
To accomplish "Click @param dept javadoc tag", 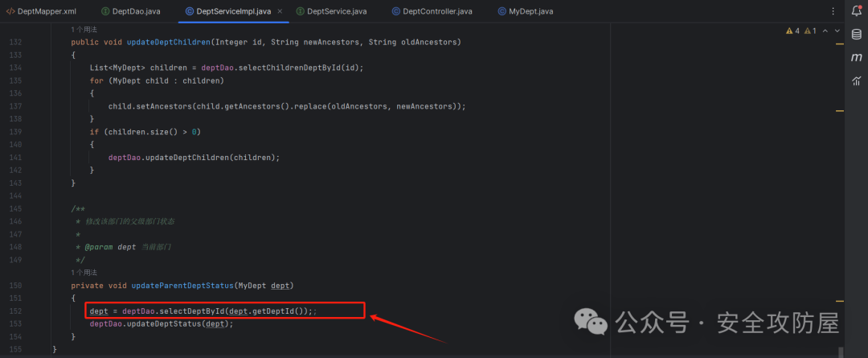I will 110,247.
